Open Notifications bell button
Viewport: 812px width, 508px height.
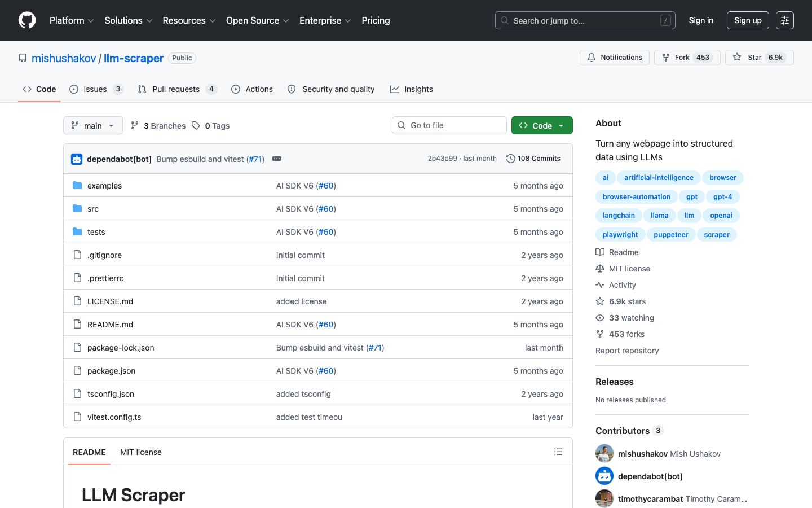click(x=614, y=58)
